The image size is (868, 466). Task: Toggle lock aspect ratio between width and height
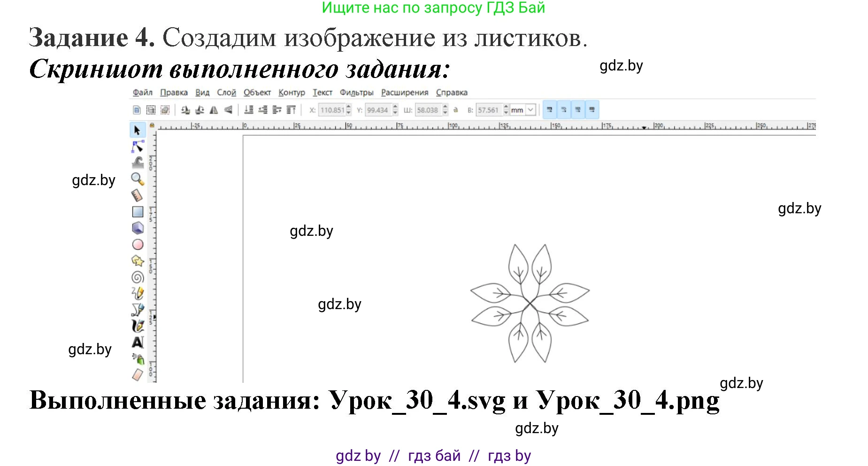coord(456,109)
